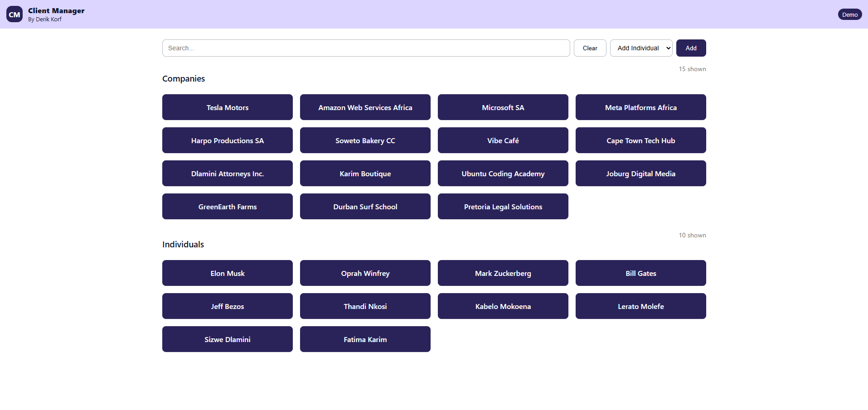The height and width of the screenshot is (410, 868).
Task: Click the Clear button
Action: (x=590, y=48)
